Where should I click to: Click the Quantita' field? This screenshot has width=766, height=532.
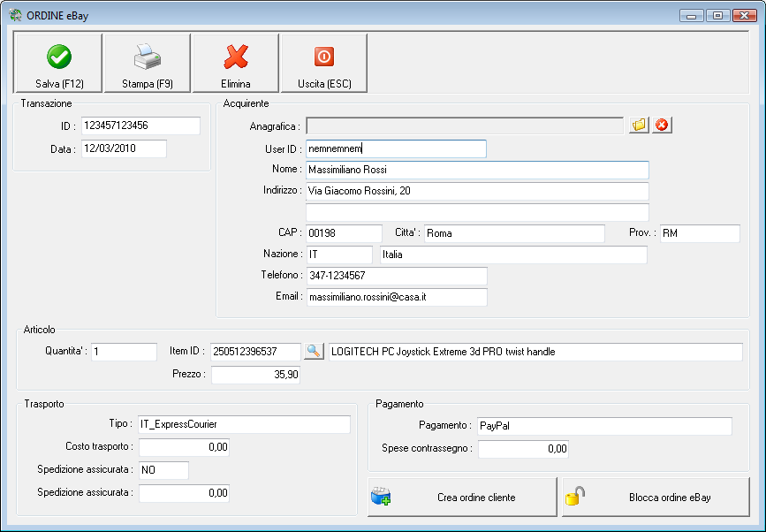click(124, 352)
